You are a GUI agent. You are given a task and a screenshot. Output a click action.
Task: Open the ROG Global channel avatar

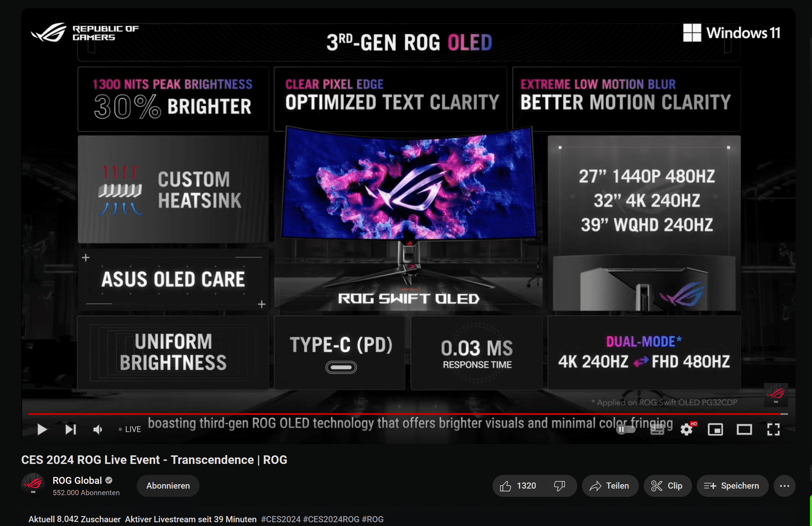[x=33, y=485]
